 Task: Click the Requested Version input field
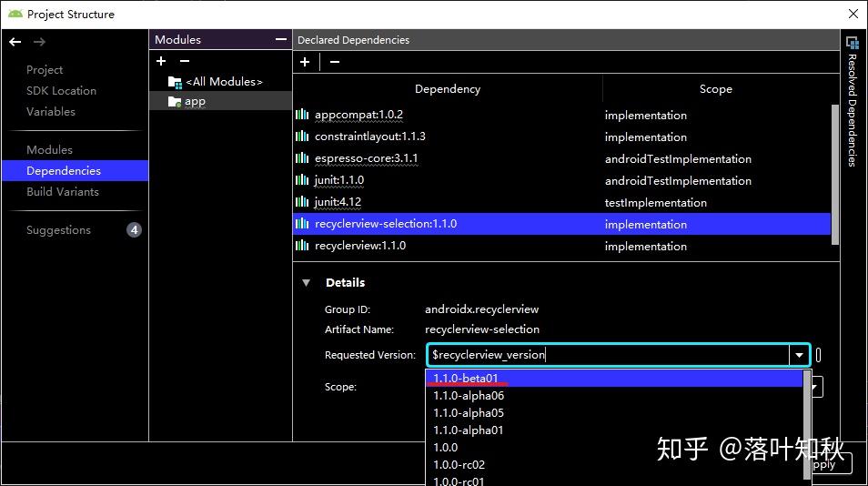608,355
